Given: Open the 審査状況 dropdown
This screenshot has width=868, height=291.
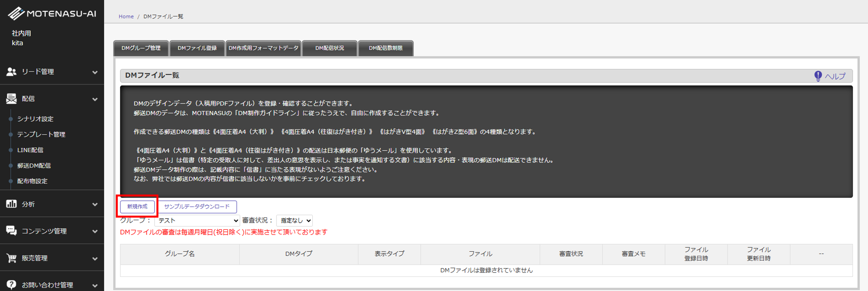Looking at the screenshot, I should pos(294,221).
